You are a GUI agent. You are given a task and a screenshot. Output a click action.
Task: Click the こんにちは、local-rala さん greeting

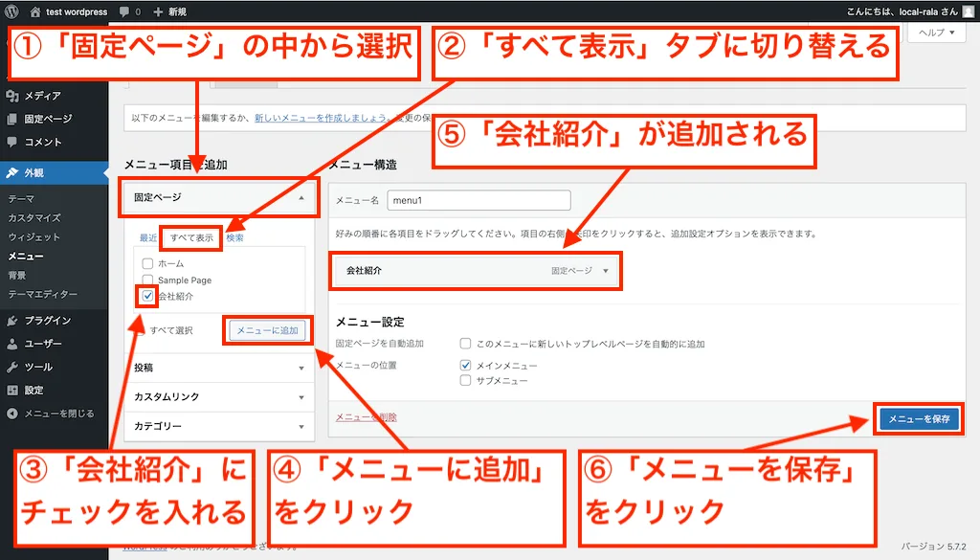pos(902,11)
